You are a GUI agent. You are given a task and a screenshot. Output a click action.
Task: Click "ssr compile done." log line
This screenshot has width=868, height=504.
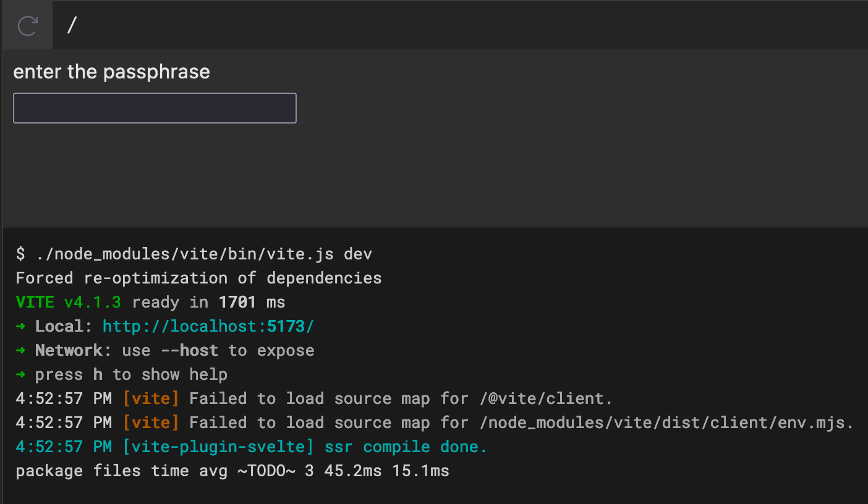(x=252, y=447)
